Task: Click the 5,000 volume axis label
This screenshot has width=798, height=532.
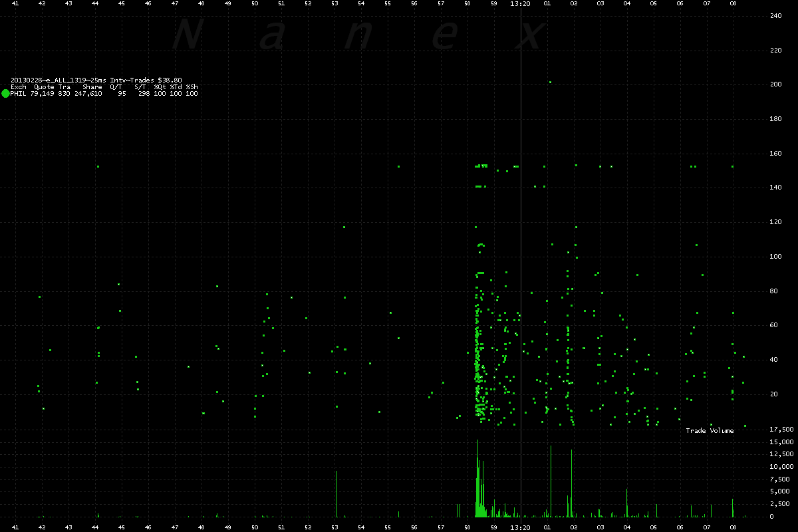Action: coord(779,491)
